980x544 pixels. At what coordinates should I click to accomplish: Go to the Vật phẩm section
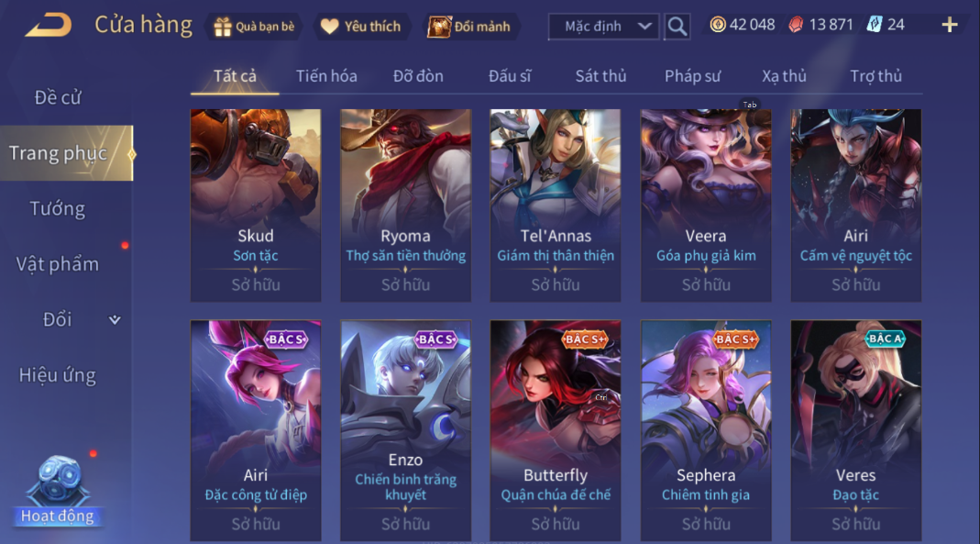pos(58,264)
